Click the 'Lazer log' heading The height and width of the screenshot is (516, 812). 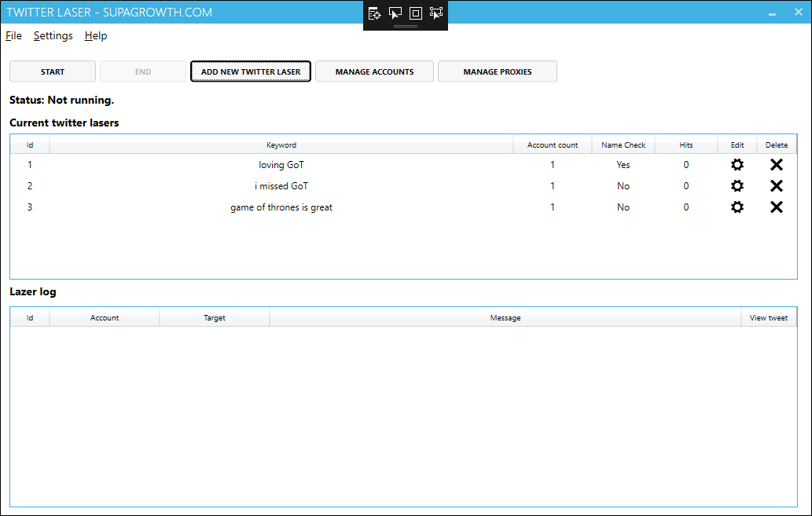(x=33, y=291)
